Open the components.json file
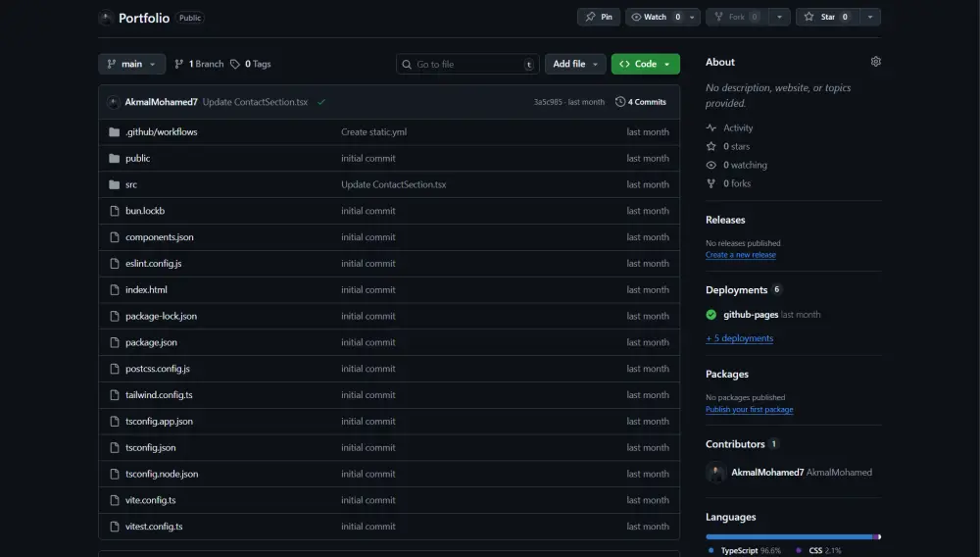This screenshot has height=557, width=980. point(160,237)
